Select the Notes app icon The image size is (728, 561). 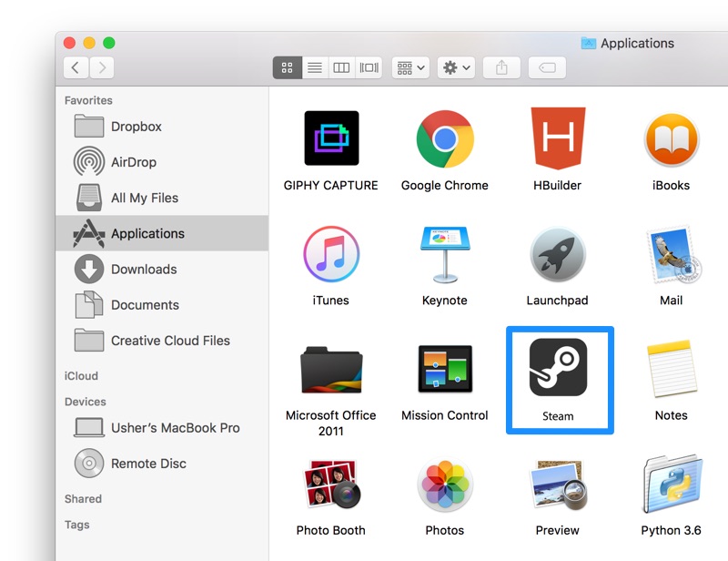(x=672, y=368)
